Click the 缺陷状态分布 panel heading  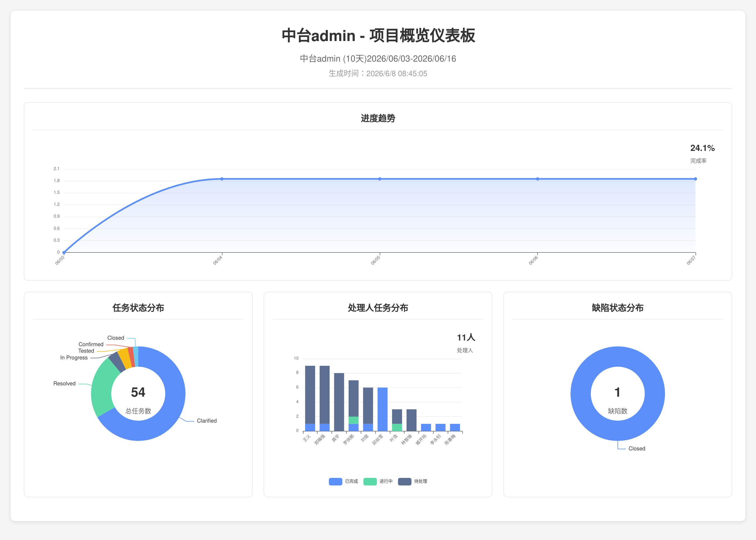click(x=618, y=308)
